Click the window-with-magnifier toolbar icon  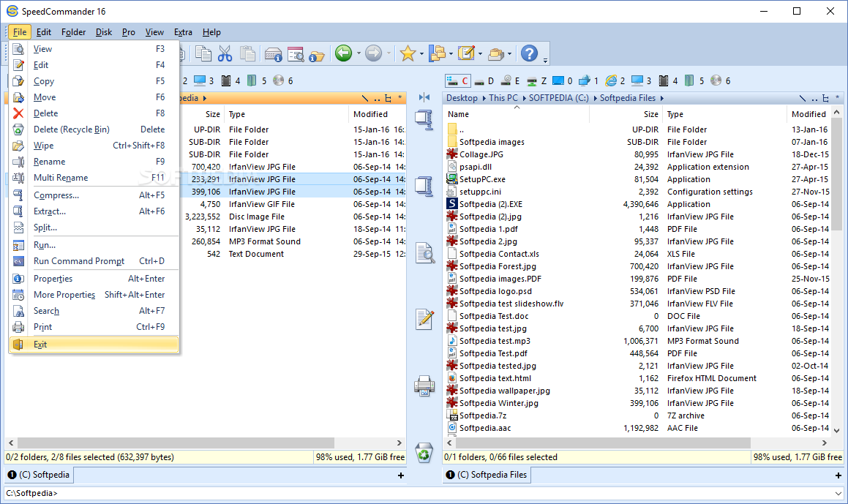[x=296, y=53]
